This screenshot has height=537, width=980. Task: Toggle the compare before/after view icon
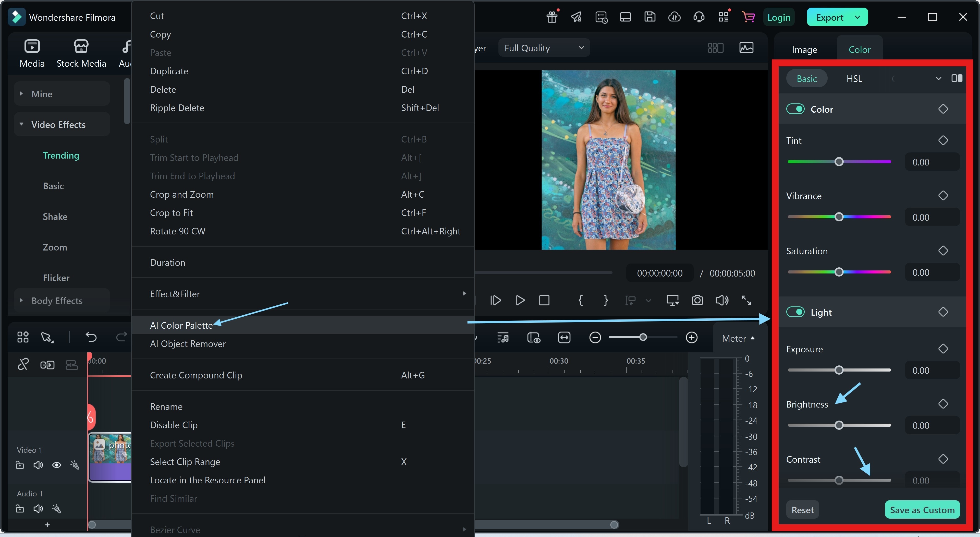957,78
